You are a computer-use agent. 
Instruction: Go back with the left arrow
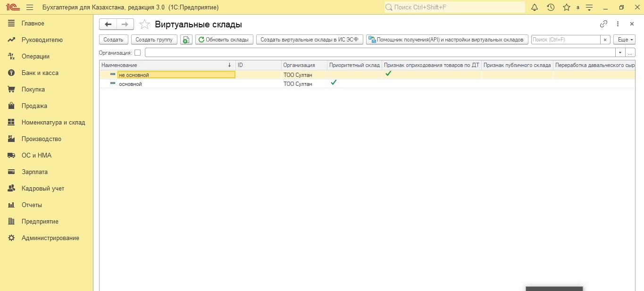click(x=108, y=25)
